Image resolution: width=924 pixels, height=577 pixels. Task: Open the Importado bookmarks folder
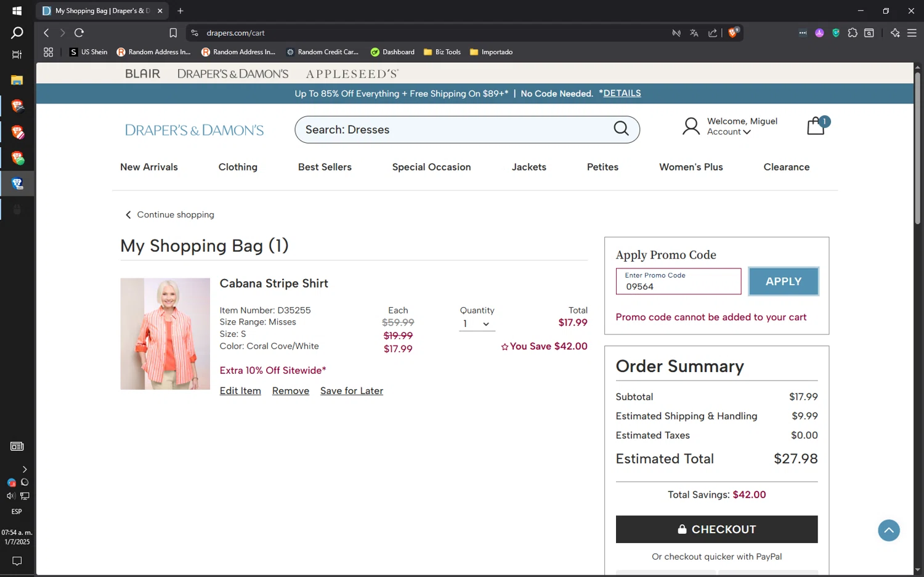coord(491,52)
